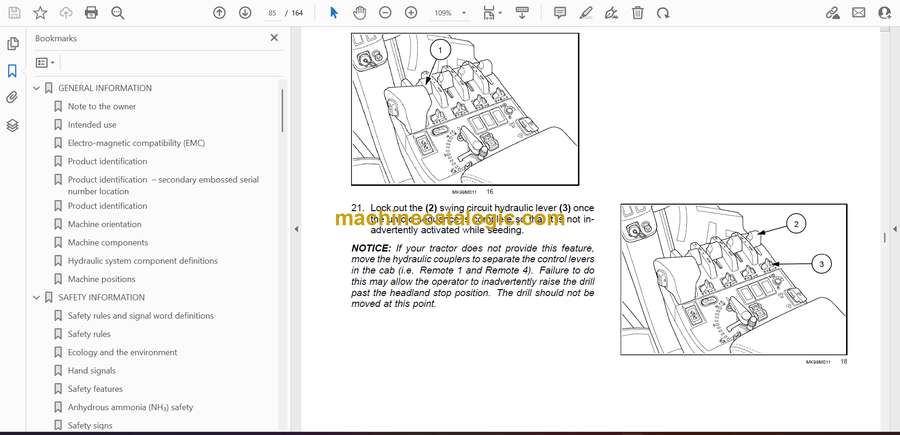Zoom in with plus icon
900x435 pixels.
coord(411,13)
